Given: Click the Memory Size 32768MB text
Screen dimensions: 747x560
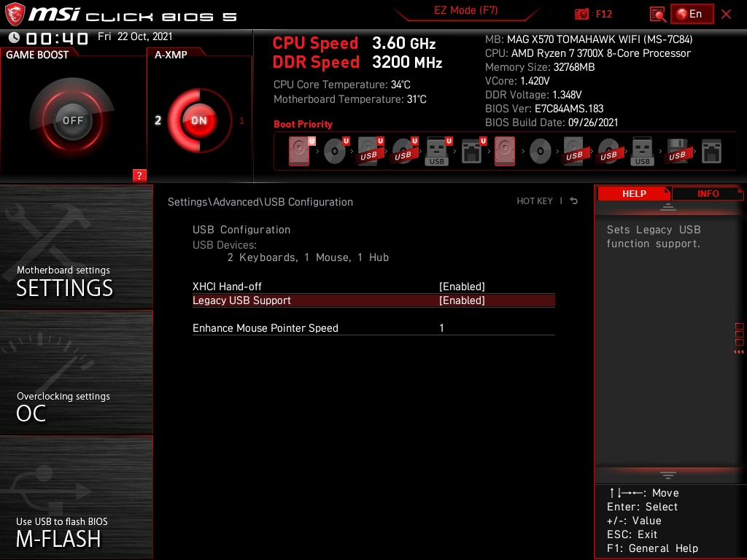Looking at the screenshot, I should [540, 67].
